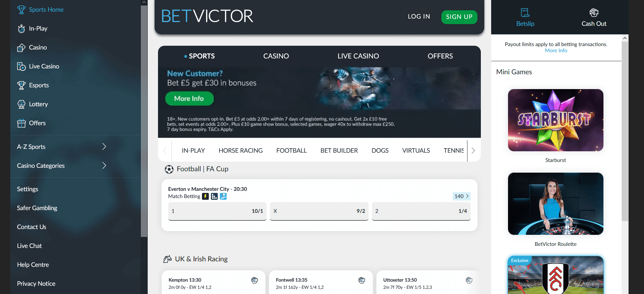
Task: Click the Offers gift icon
Action: pos(21,123)
